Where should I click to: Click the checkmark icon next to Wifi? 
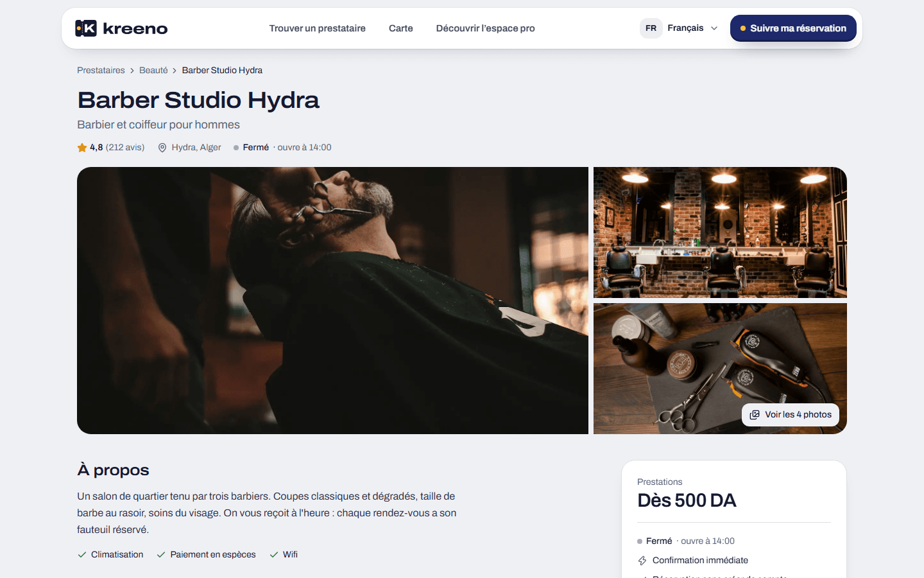[x=274, y=555]
